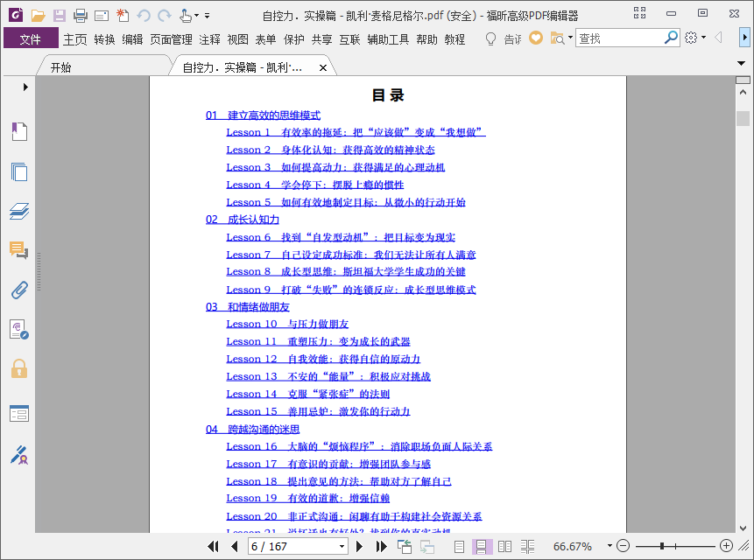Click the orange heart favorite icon
Screen dimensions: 754x560
[536, 38]
